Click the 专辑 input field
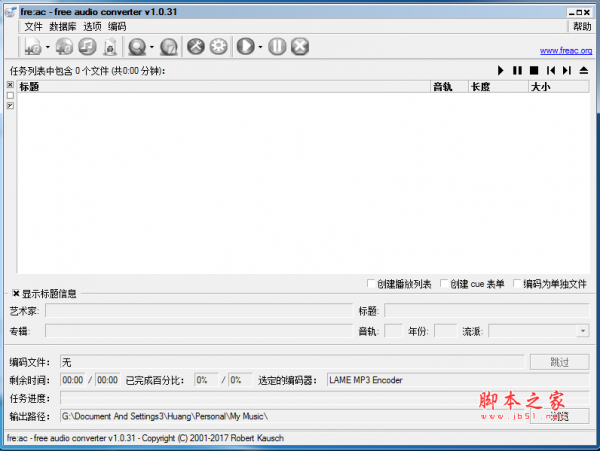 [x=199, y=331]
